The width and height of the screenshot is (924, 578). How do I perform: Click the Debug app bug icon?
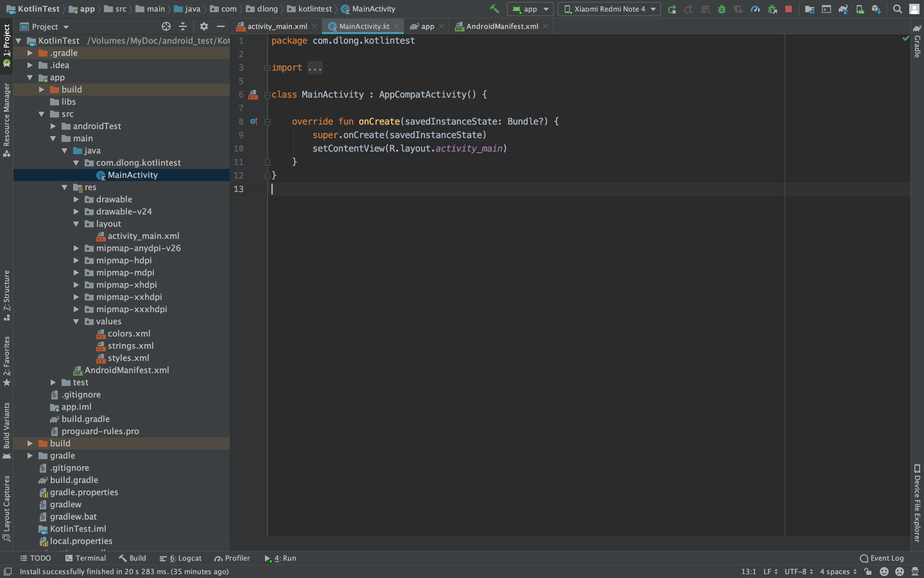pyautogui.click(x=722, y=9)
